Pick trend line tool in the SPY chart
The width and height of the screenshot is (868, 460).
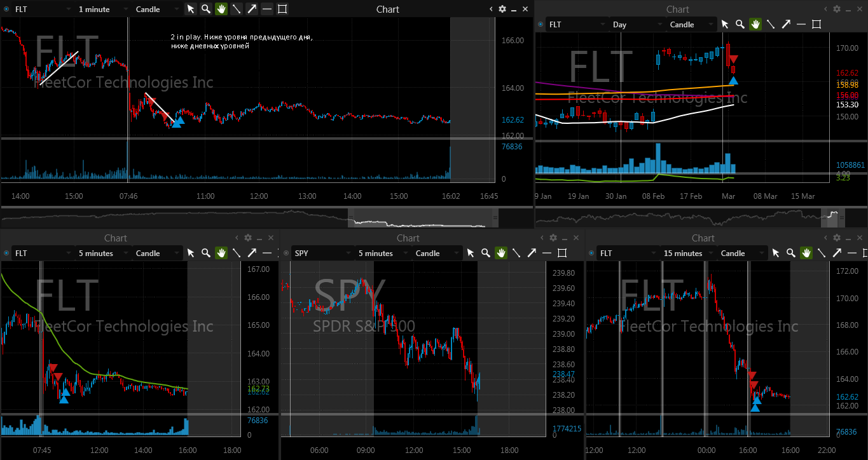pos(516,253)
